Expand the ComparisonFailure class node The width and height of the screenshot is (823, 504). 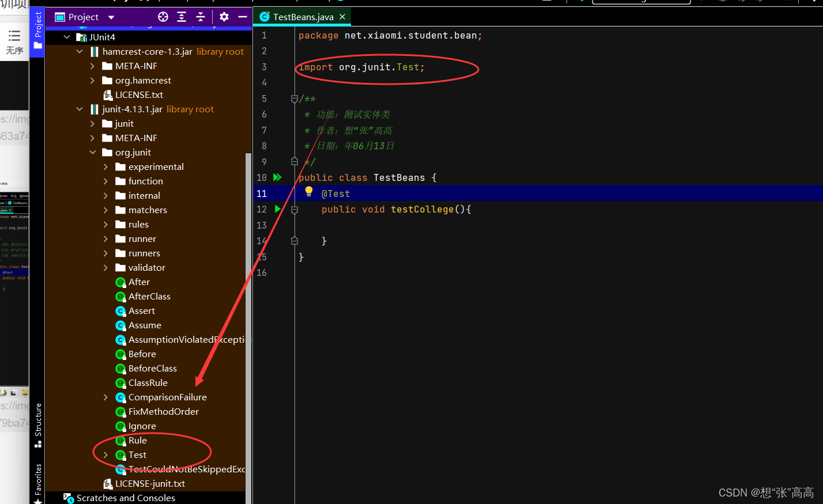105,397
